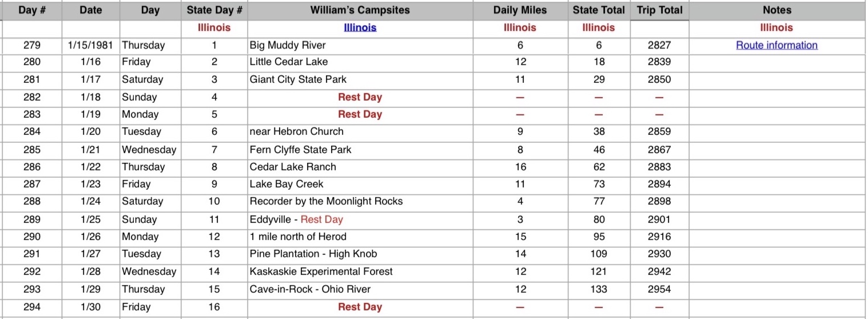Select the Kaskaskie Experimental Forest cell
Screen dimensions: 868x319
(360, 272)
